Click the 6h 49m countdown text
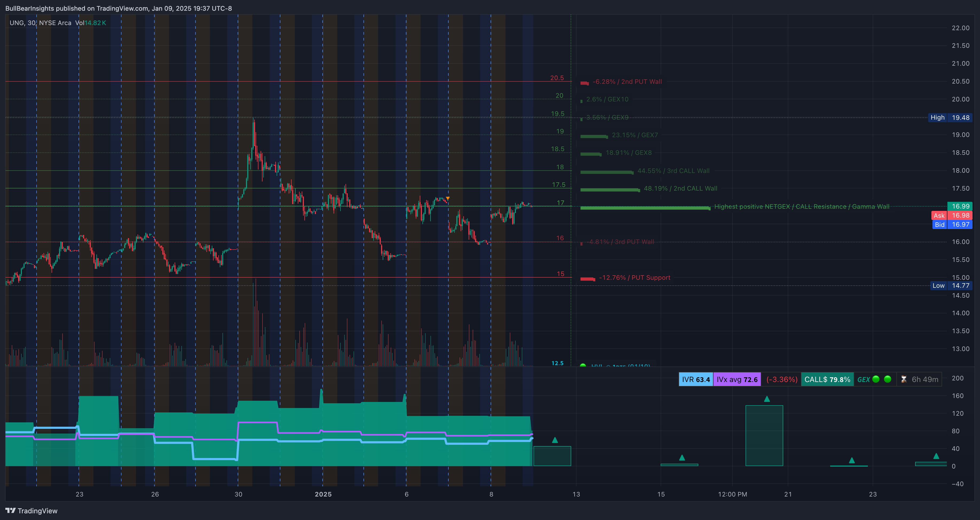980x520 pixels. pyautogui.click(x=925, y=379)
